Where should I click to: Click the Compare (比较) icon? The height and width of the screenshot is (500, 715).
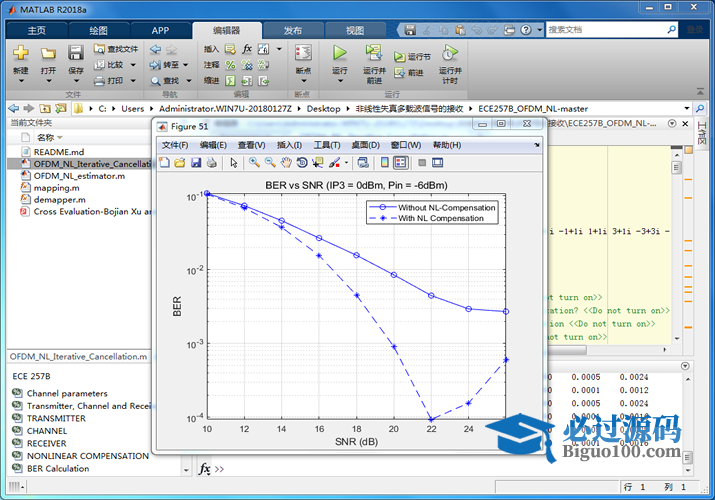[99, 65]
